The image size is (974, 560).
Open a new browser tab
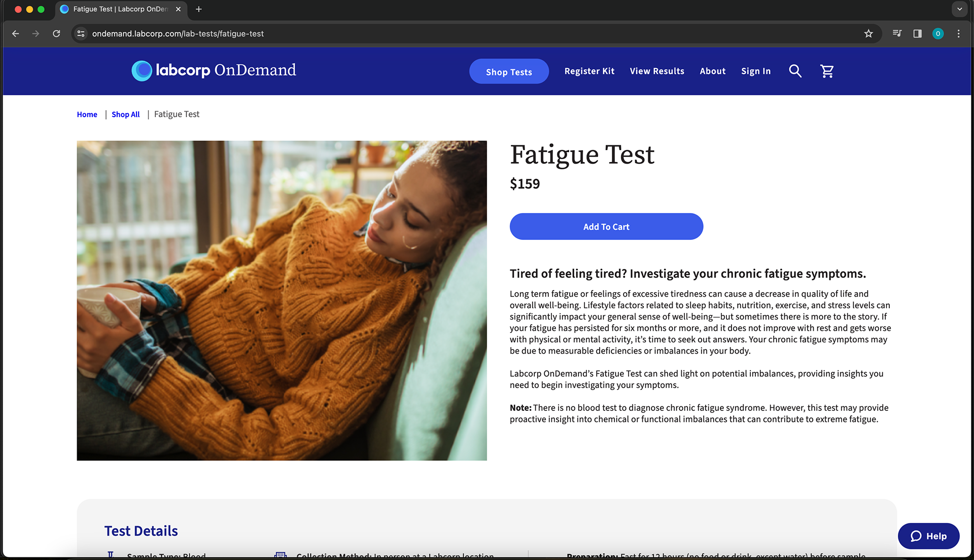click(x=199, y=9)
